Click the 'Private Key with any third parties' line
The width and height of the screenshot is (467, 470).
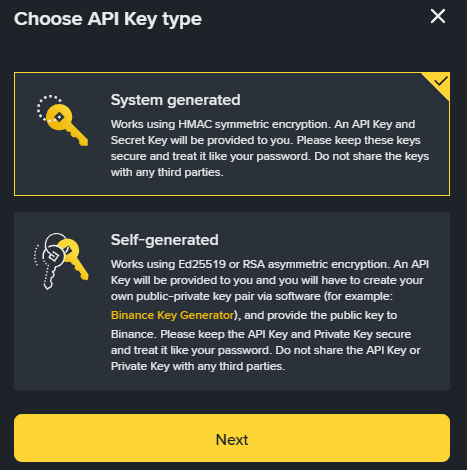coord(198,366)
